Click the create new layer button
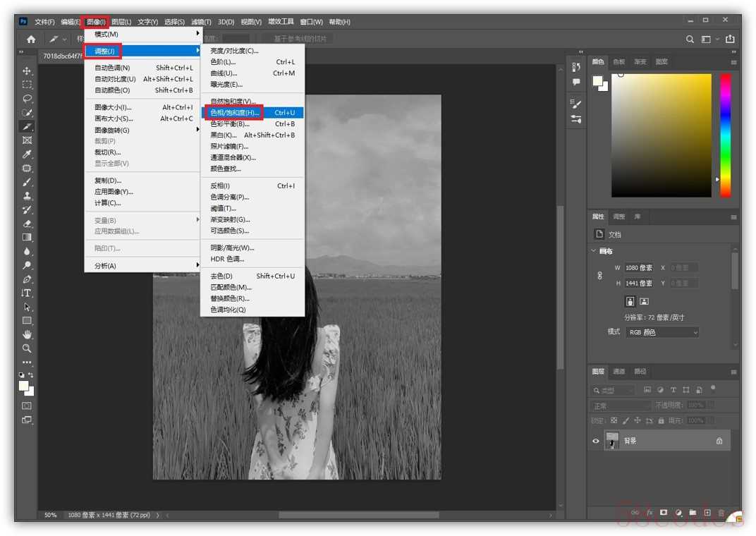 pyautogui.click(x=707, y=513)
